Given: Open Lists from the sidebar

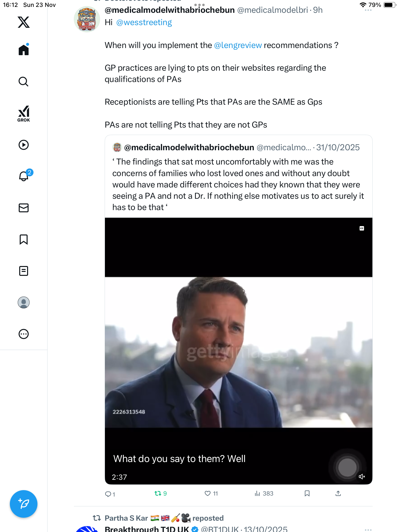Looking at the screenshot, I should pyautogui.click(x=24, y=271).
